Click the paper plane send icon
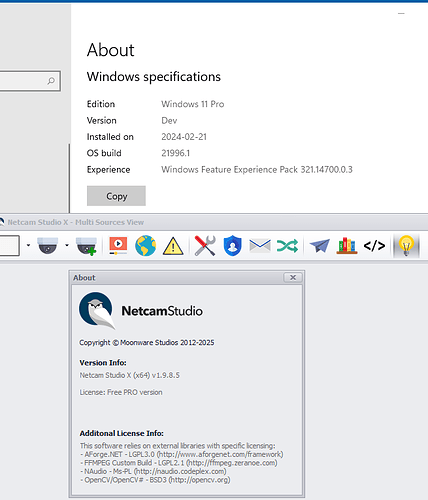 click(319, 246)
